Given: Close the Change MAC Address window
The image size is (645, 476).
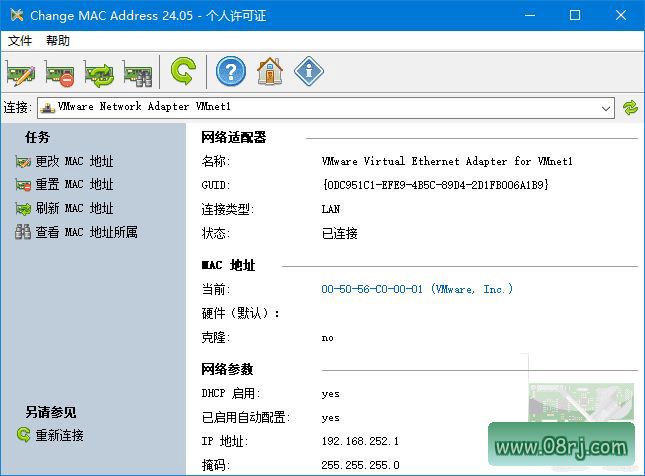Looking at the screenshot, I should click(621, 16).
